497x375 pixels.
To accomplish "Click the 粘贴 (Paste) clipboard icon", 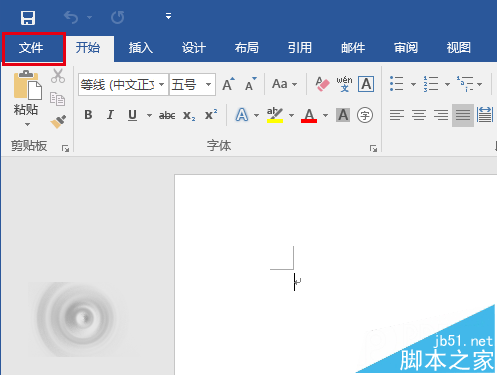I will pyautogui.click(x=27, y=85).
